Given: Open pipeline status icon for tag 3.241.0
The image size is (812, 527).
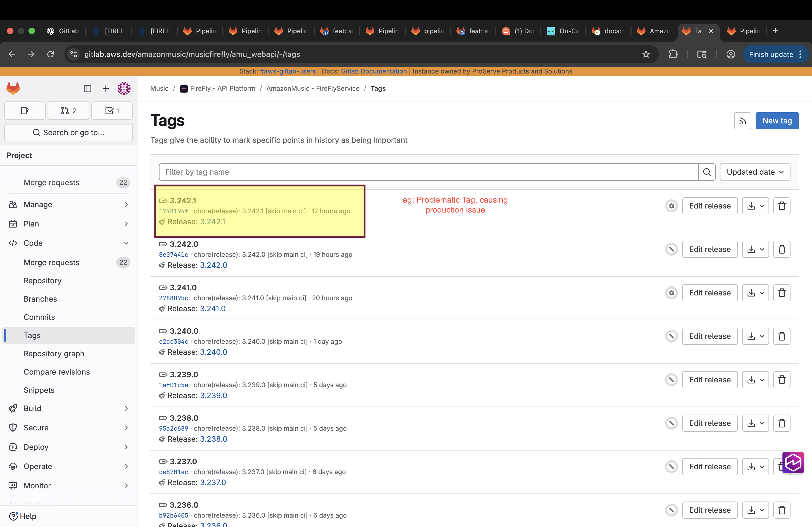Looking at the screenshot, I should click(x=671, y=293).
